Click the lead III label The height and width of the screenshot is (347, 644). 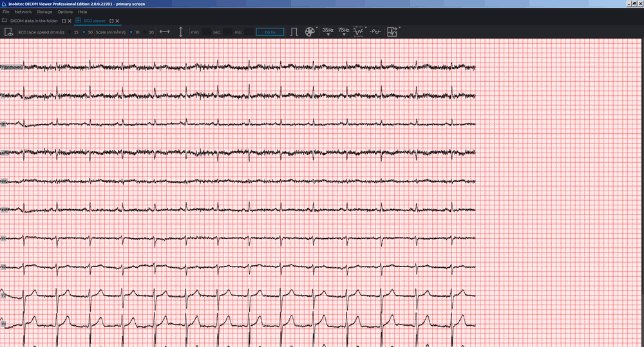3,124
